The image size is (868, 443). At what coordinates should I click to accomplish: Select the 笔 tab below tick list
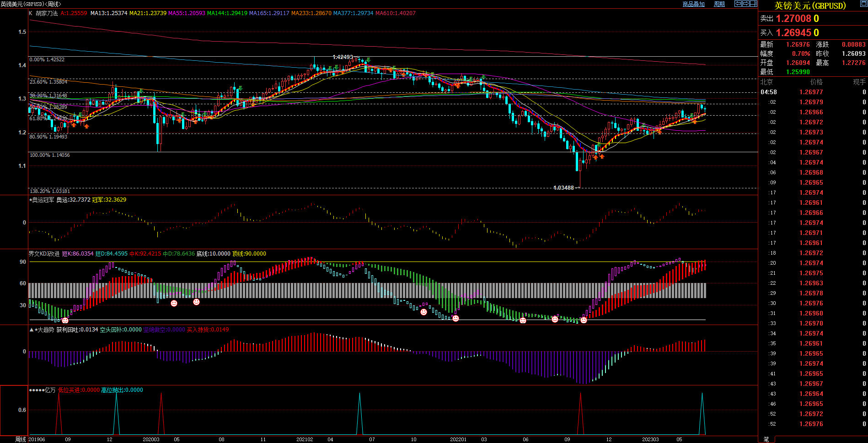[766, 439]
